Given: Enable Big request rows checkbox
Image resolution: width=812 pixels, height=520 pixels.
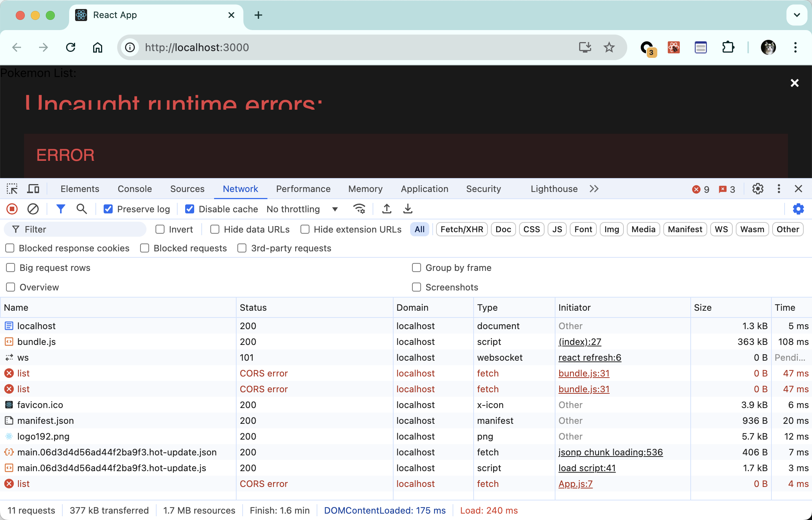Looking at the screenshot, I should [x=11, y=268].
